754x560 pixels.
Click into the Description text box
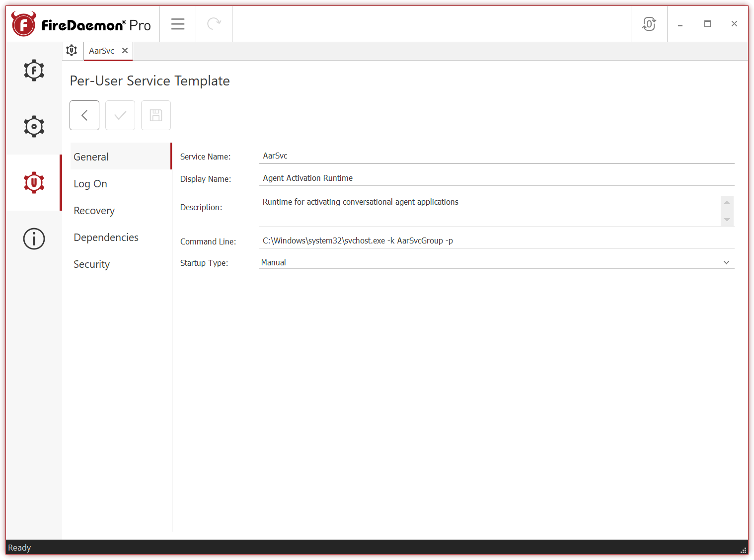point(490,211)
